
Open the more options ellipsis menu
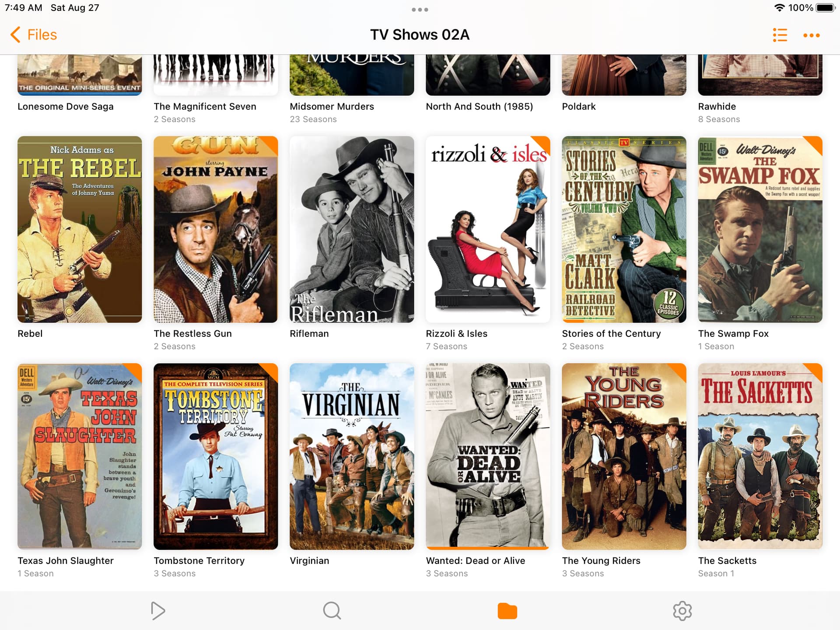[x=811, y=35]
